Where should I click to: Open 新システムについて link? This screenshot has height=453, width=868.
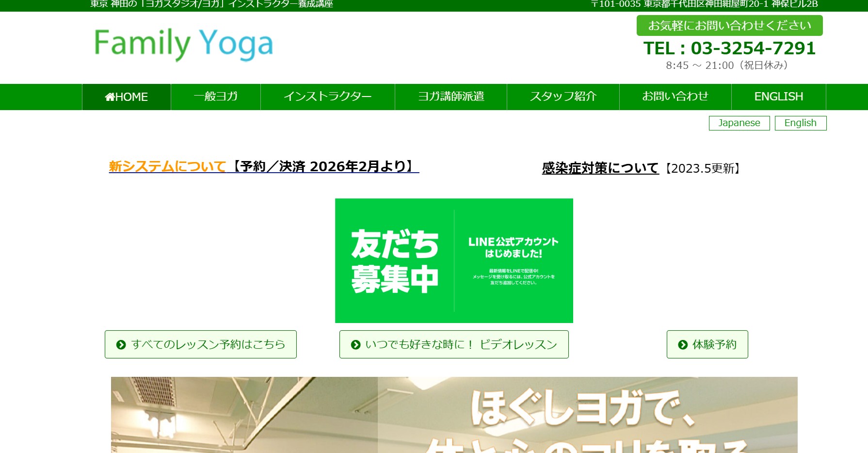[x=167, y=166]
